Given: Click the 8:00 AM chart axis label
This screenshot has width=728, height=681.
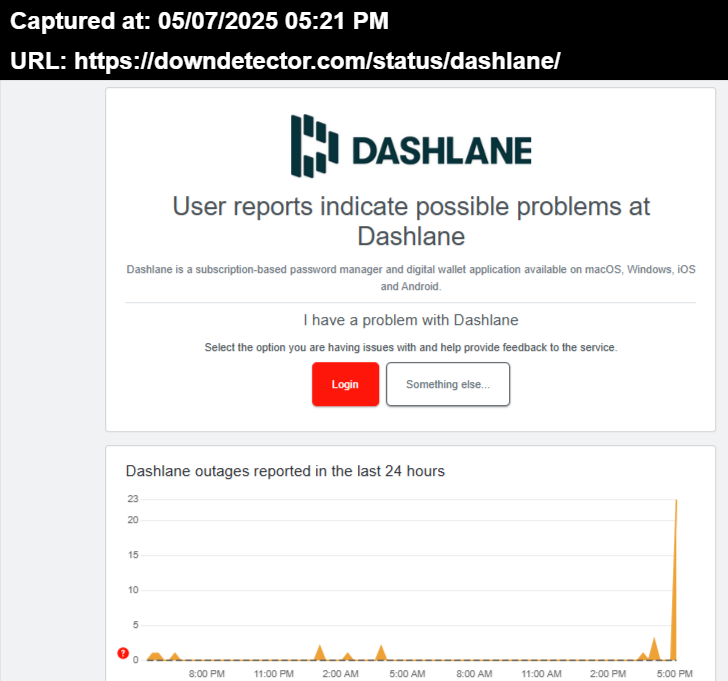Looking at the screenshot, I should [474, 673].
